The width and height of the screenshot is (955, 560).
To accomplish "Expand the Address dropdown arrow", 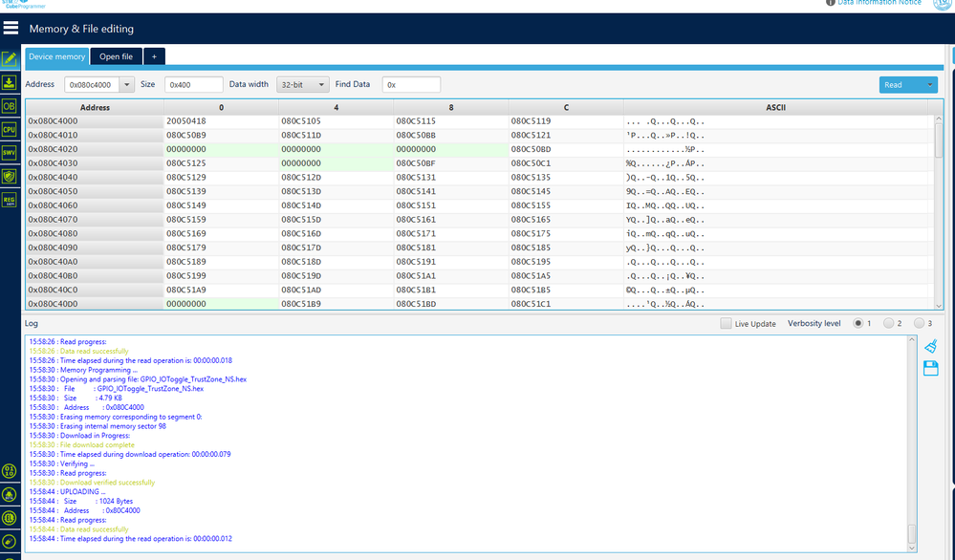I will coord(127,85).
